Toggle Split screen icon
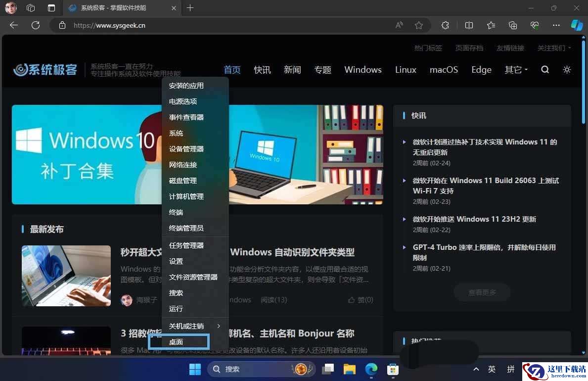Viewport: 588px width, 381px height. point(469,25)
